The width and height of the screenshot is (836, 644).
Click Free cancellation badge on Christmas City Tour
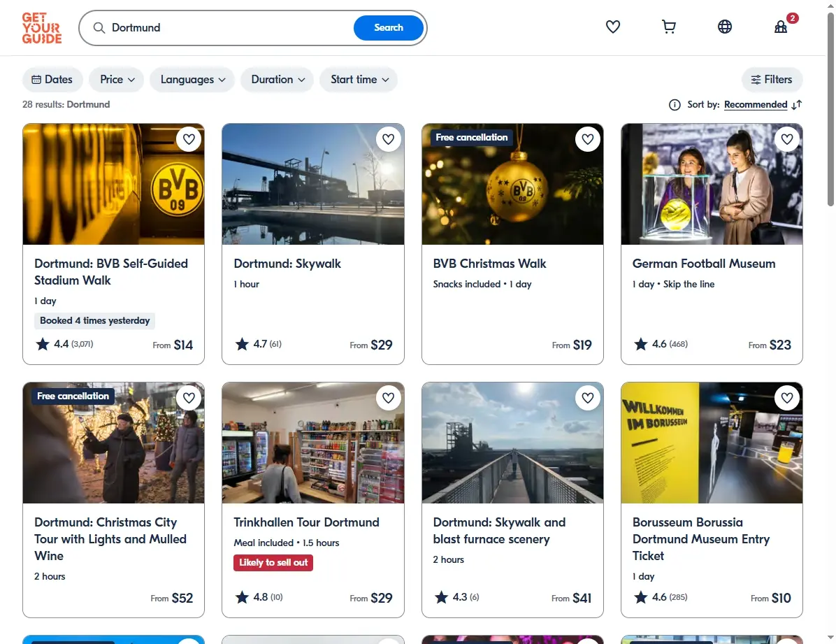[x=73, y=396]
